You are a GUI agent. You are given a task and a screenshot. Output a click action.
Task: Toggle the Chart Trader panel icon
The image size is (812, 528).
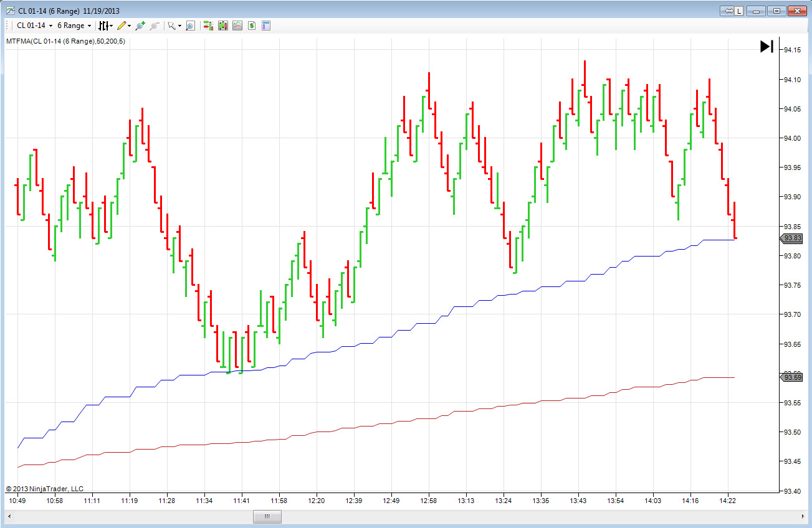pos(208,26)
